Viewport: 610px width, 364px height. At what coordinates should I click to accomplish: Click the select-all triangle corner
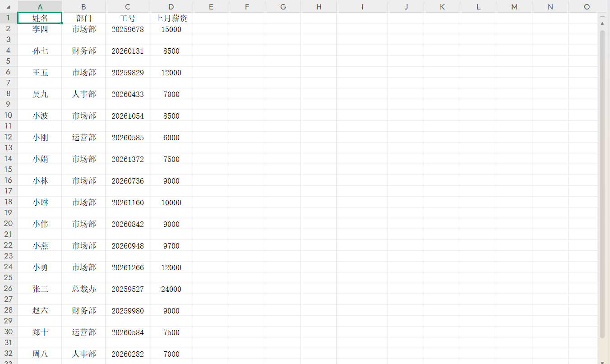[9, 7]
